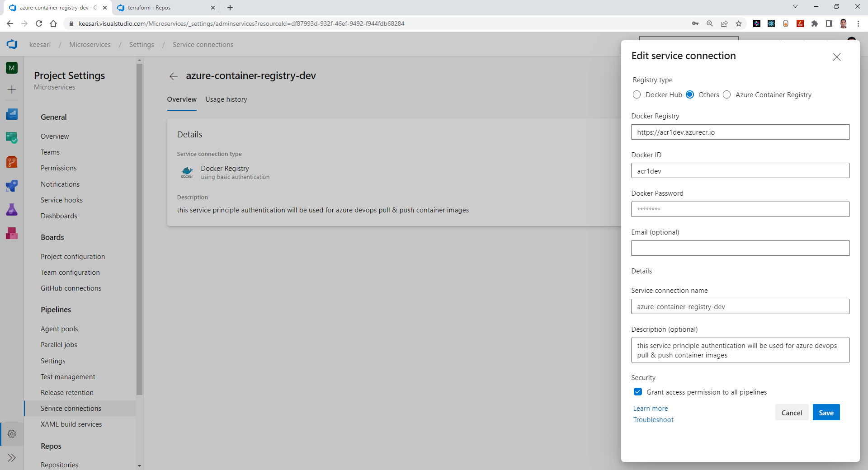Click the Description (optional) text area

tap(740, 350)
